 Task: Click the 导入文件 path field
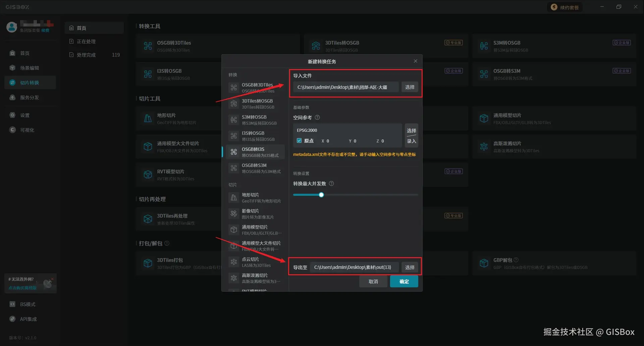click(346, 87)
